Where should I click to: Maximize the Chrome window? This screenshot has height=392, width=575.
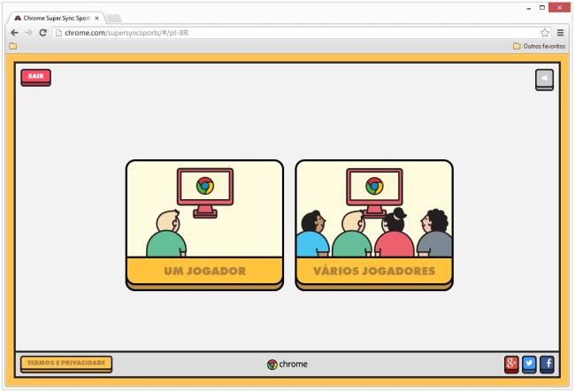click(542, 8)
